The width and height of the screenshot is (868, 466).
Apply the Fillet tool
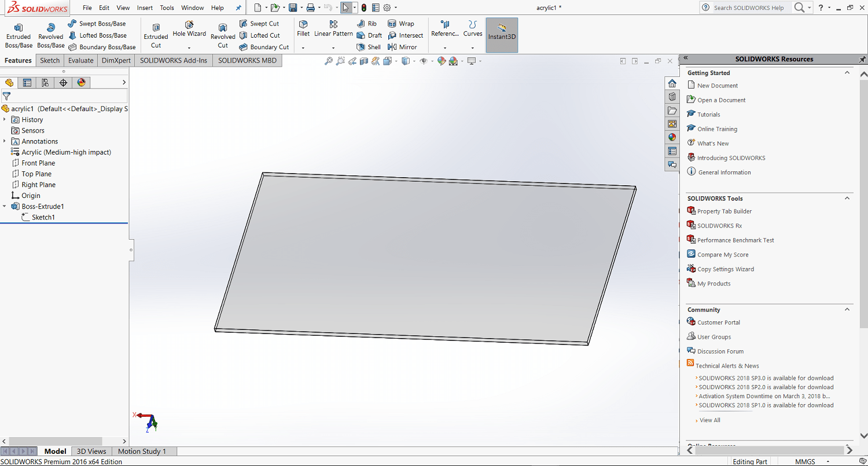(x=303, y=29)
